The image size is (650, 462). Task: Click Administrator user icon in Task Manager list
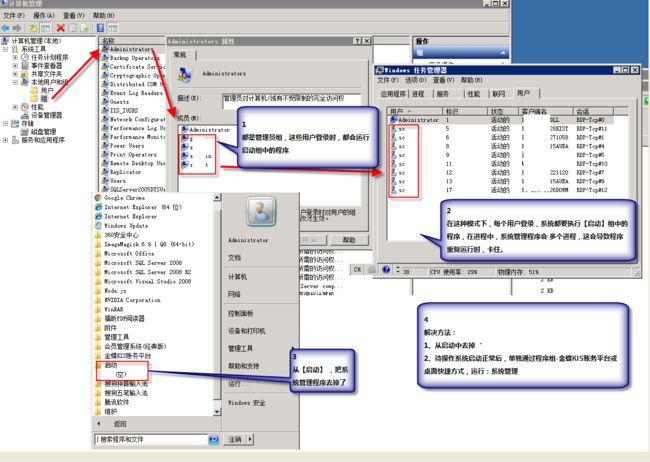click(393, 120)
